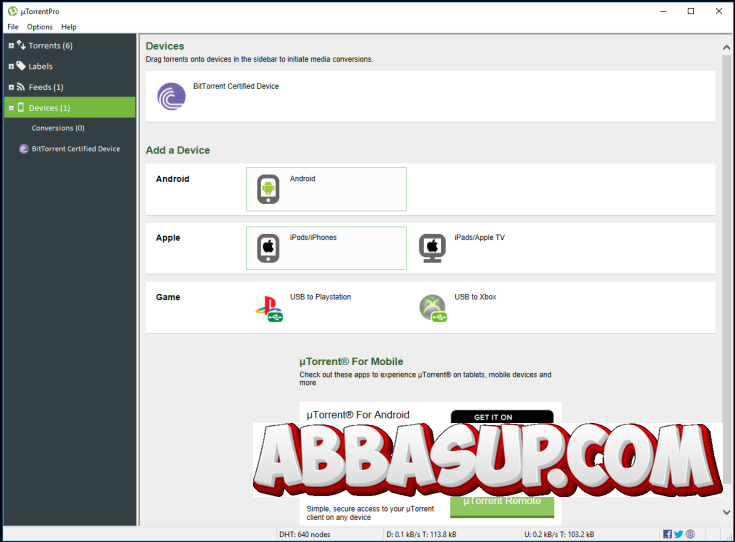Image resolution: width=735 pixels, height=542 pixels.
Task: Click the iPads/Apple TV monitor icon
Action: click(432, 248)
